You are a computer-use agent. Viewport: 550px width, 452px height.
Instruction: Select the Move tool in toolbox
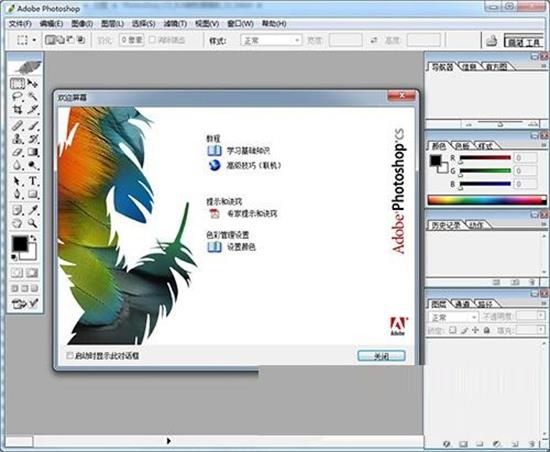tap(33, 83)
